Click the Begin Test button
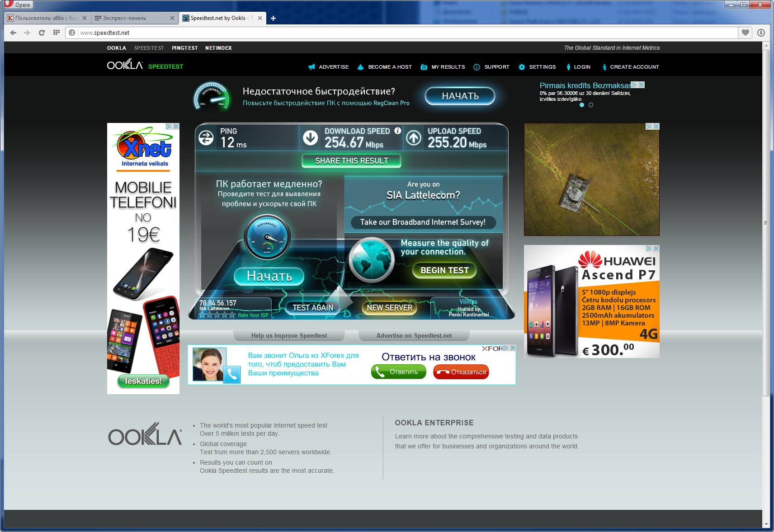The width and height of the screenshot is (774, 532). [x=444, y=270]
